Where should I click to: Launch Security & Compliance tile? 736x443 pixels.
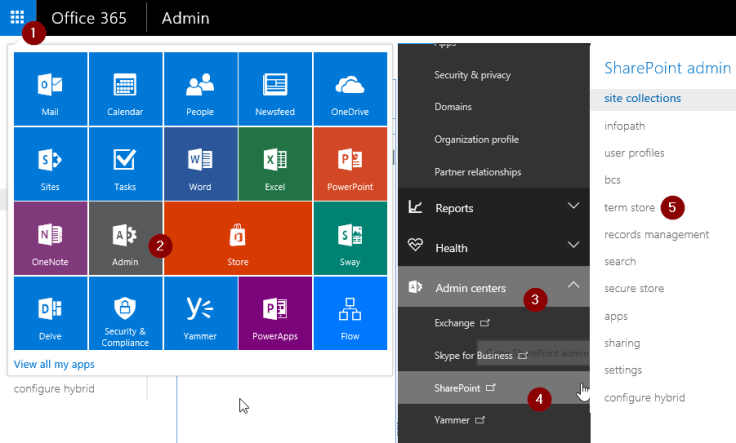(x=125, y=313)
